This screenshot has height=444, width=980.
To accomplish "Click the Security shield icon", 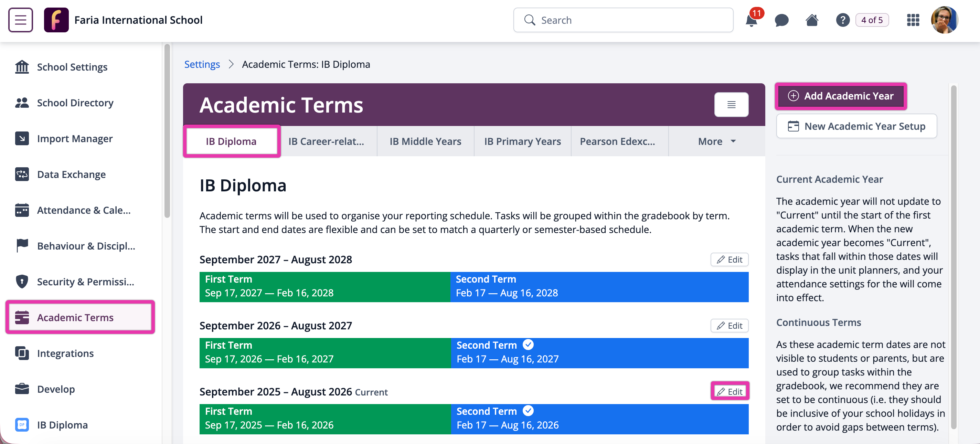I will (22, 282).
